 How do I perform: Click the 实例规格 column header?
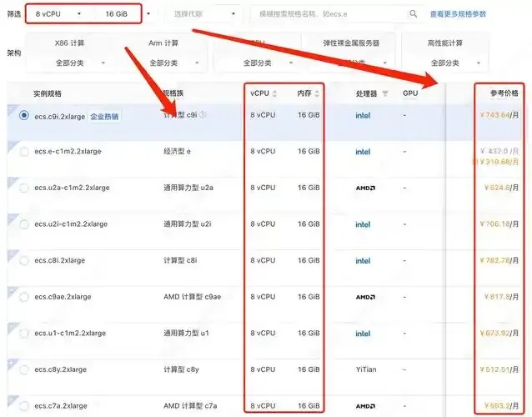(x=48, y=93)
